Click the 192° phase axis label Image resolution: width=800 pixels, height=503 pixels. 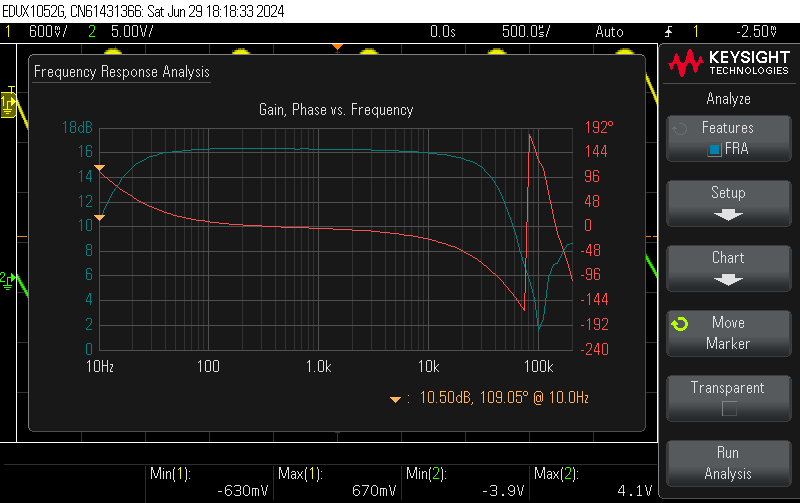click(599, 127)
